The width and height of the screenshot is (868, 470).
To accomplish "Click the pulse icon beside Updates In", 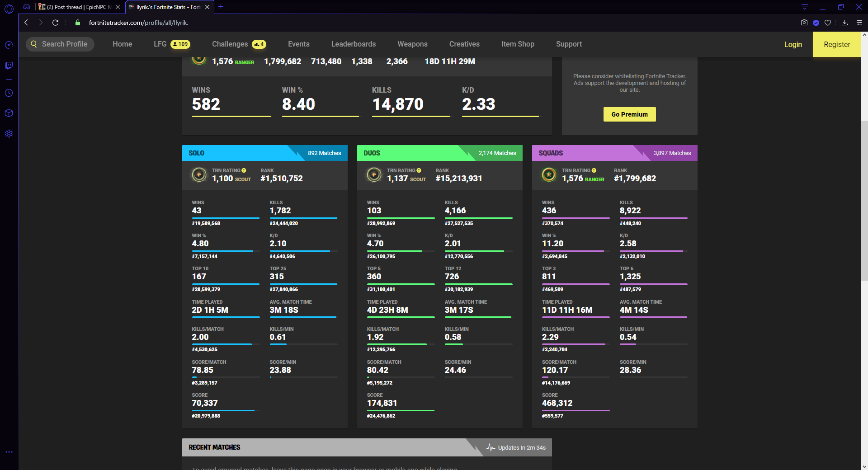I will tap(491, 447).
